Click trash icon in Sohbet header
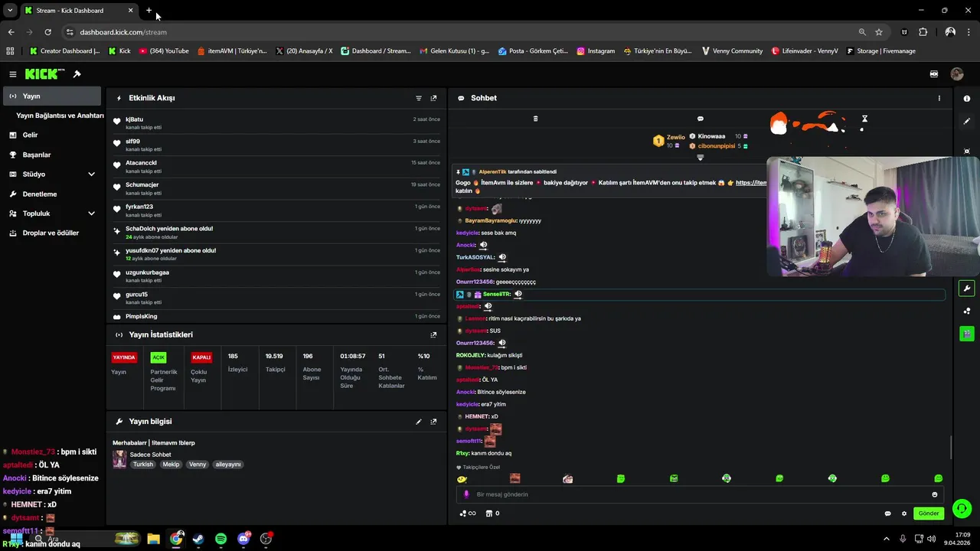The width and height of the screenshot is (980, 551). [535, 119]
